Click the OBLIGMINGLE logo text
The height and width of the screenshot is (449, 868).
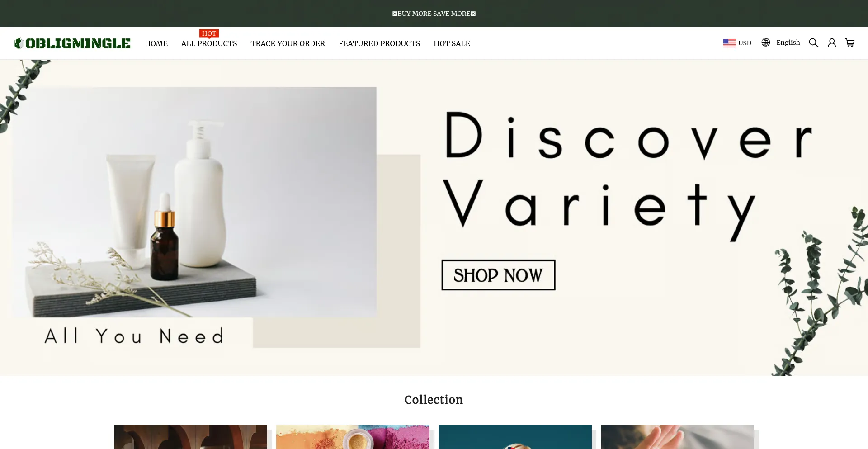point(78,43)
